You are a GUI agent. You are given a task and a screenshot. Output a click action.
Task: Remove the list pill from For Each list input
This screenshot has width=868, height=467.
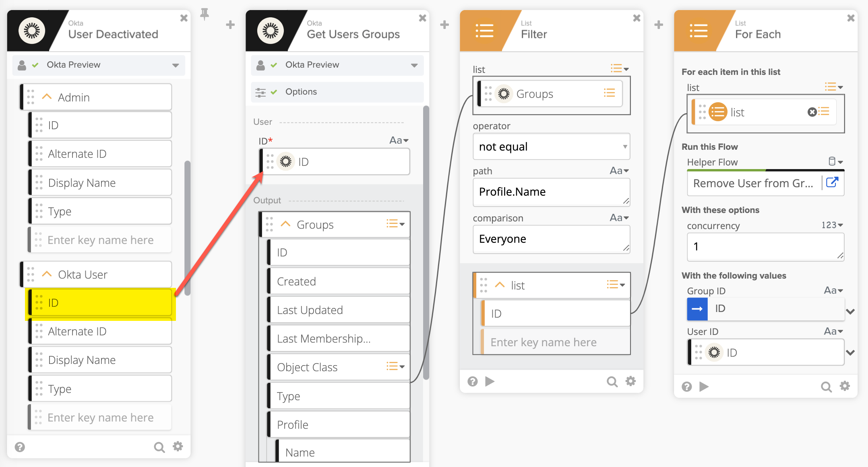[812, 112]
